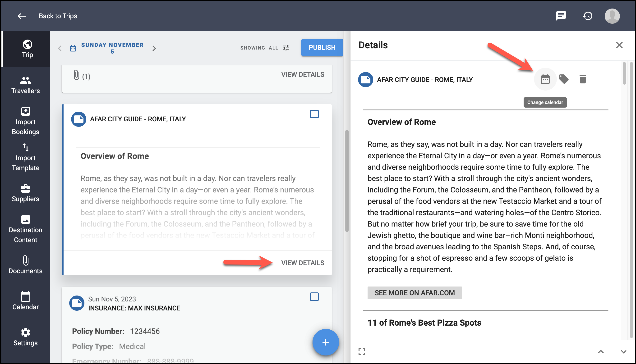
Task: Open the messages chat icon in top bar
Action: tap(561, 16)
